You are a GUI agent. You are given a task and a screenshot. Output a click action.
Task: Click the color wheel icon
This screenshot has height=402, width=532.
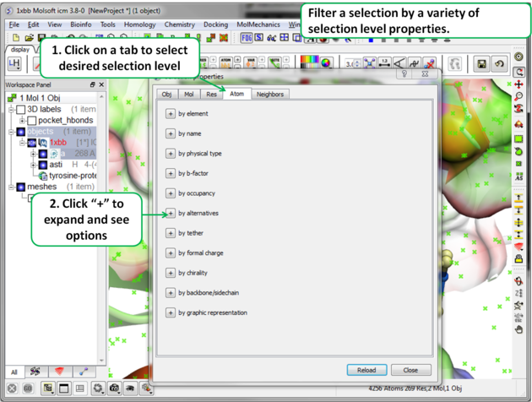click(327, 63)
